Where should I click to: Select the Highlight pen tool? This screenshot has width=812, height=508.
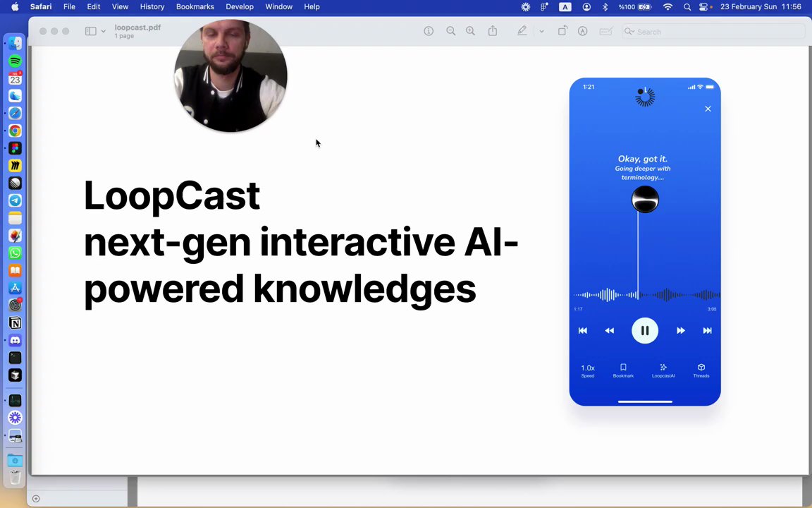tap(522, 31)
